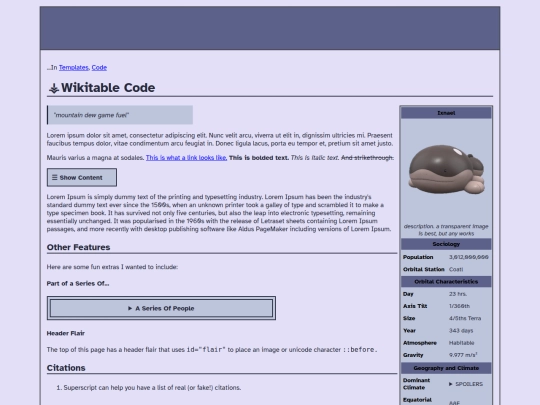Viewport: 540px width, 405px height.
Task: Click the first citation list item
Action: pyautogui.click(x=152, y=388)
